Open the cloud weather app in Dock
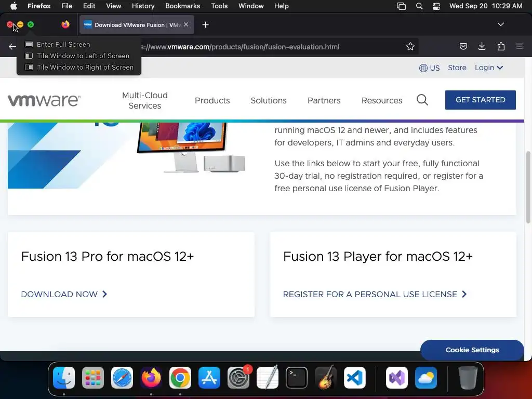The image size is (532, 399). (426, 378)
